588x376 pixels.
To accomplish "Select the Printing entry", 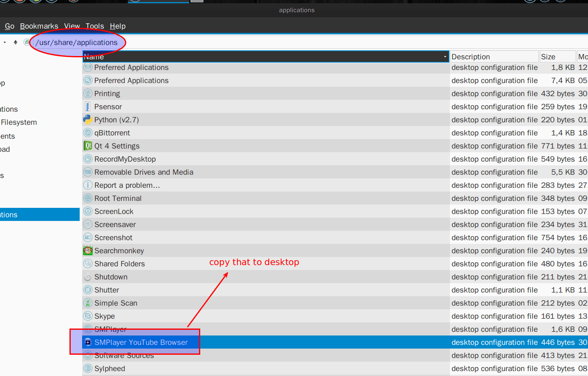I will 107,94.
